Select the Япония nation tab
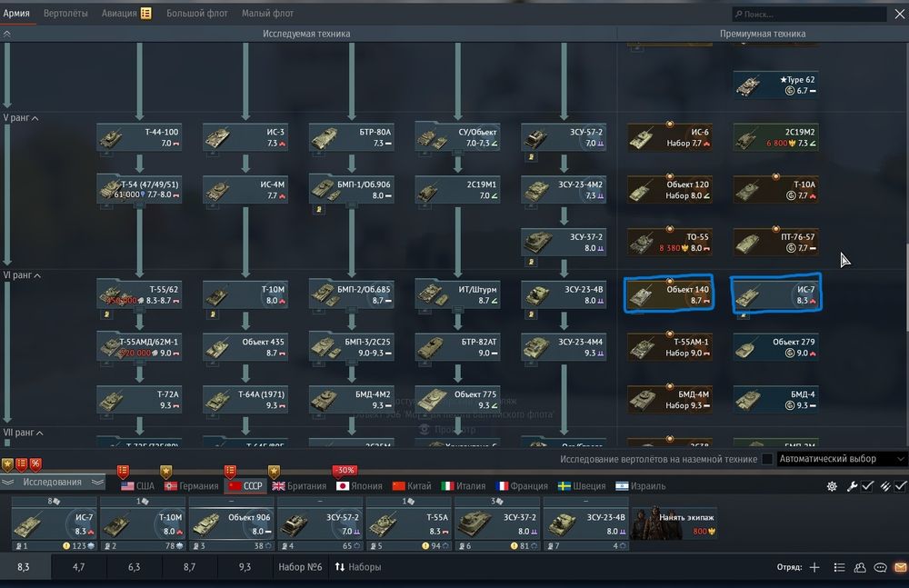The height and width of the screenshot is (588, 909). point(359,486)
